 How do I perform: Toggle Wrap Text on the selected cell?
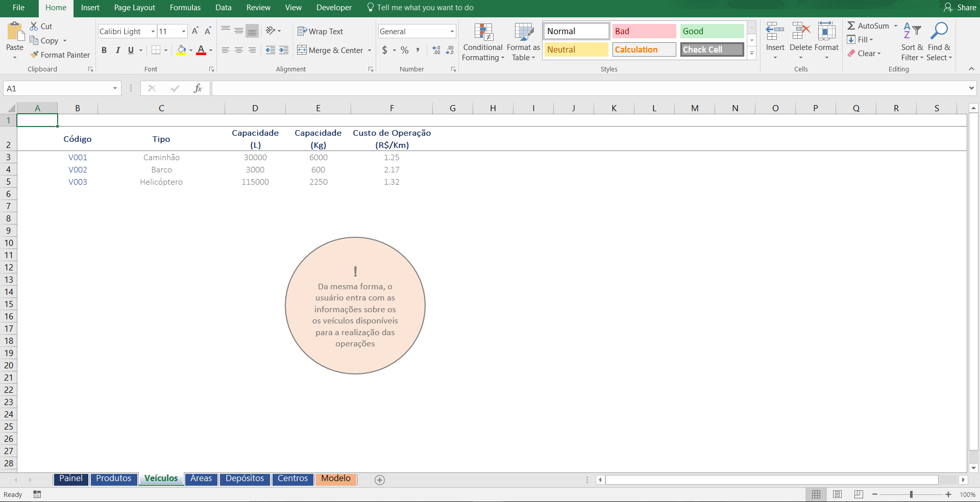[x=320, y=31]
